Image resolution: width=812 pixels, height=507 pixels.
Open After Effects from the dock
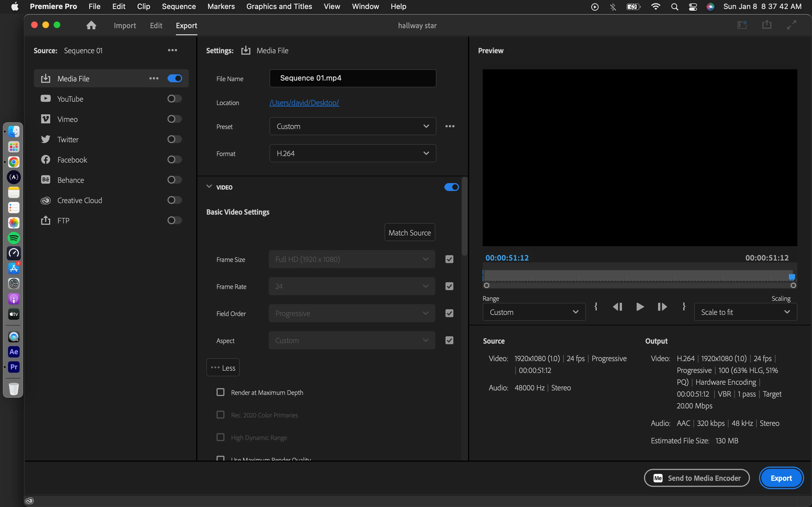(x=14, y=352)
